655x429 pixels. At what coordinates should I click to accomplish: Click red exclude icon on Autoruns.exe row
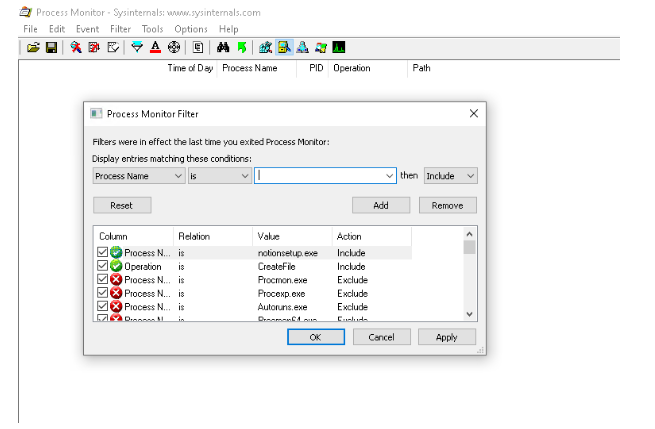click(116, 307)
